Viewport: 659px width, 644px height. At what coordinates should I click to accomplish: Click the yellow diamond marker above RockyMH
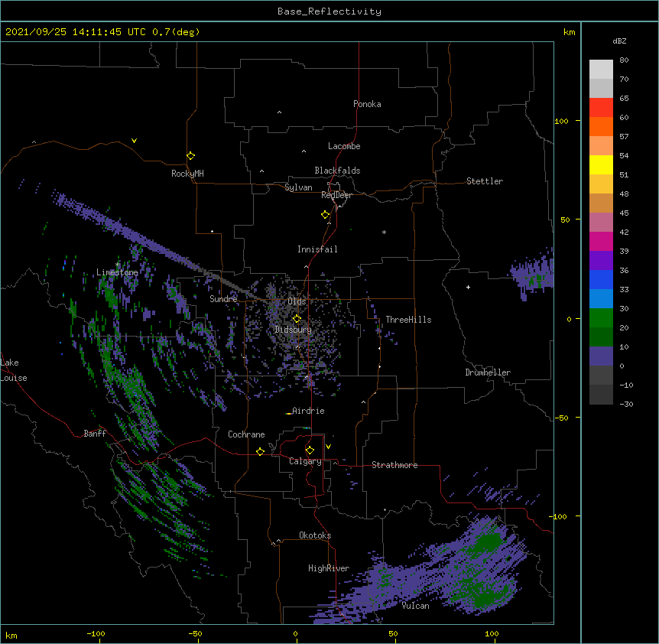coord(190,156)
